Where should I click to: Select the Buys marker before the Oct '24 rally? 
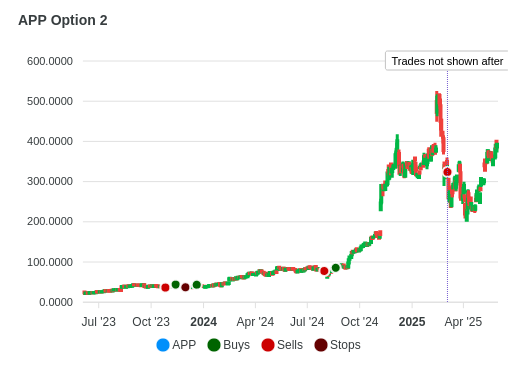click(x=336, y=268)
